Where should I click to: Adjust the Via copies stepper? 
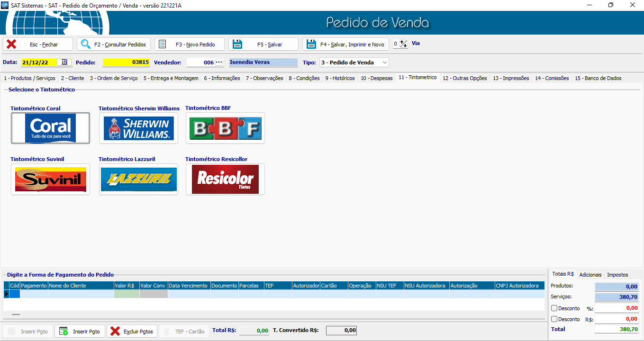tap(403, 44)
